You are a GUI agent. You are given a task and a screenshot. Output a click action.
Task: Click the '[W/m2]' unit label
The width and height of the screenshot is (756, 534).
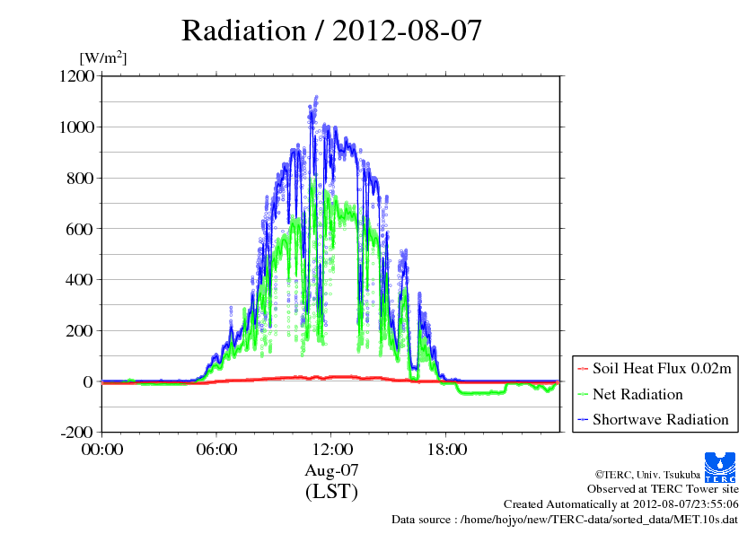click(102, 57)
